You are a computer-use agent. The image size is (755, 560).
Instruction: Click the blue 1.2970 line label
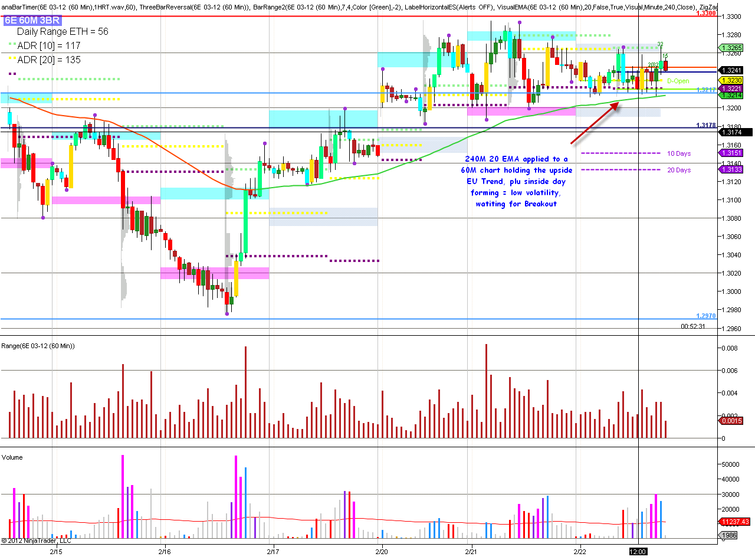pos(705,316)
